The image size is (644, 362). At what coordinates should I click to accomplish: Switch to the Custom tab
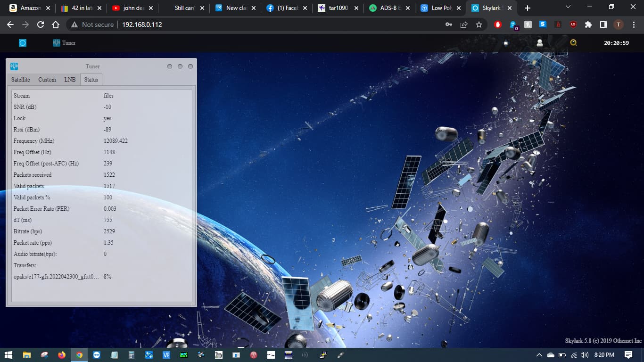(47, 80)
